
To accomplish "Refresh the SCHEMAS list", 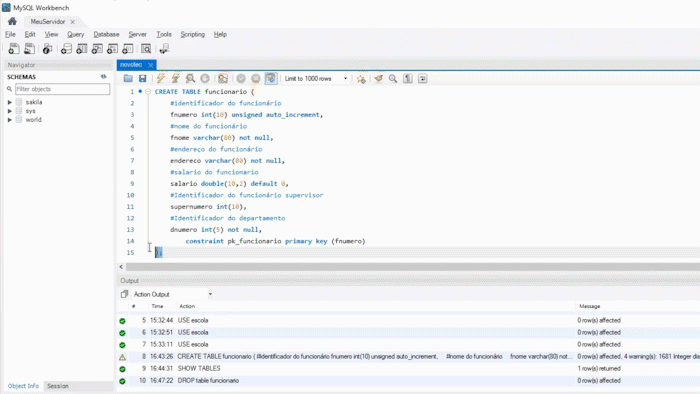I will (104, 77).
